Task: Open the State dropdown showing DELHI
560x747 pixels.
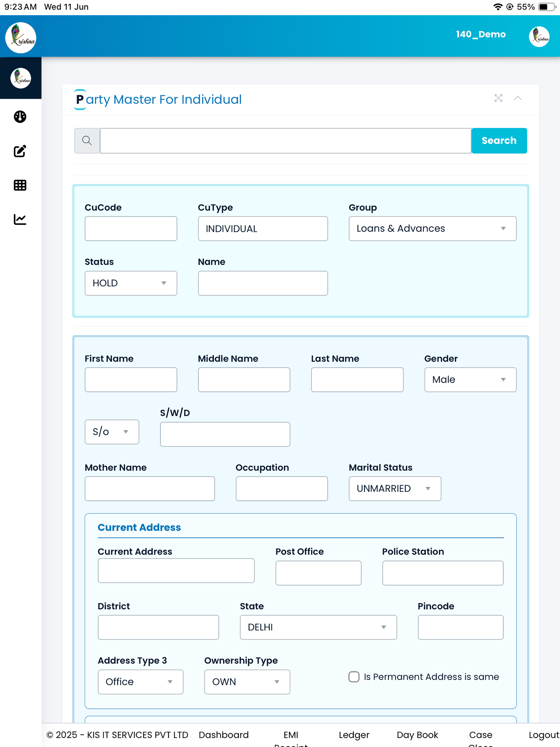Action: [x=318, y=627]
